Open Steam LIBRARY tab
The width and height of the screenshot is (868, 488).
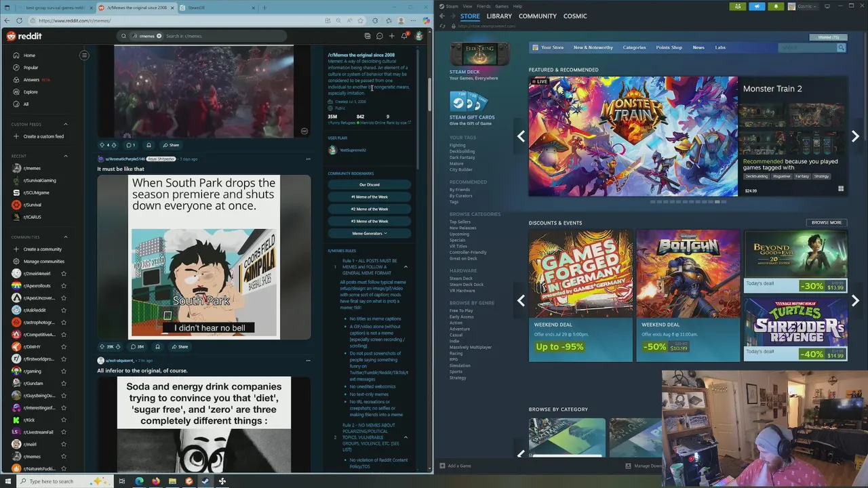499,16
